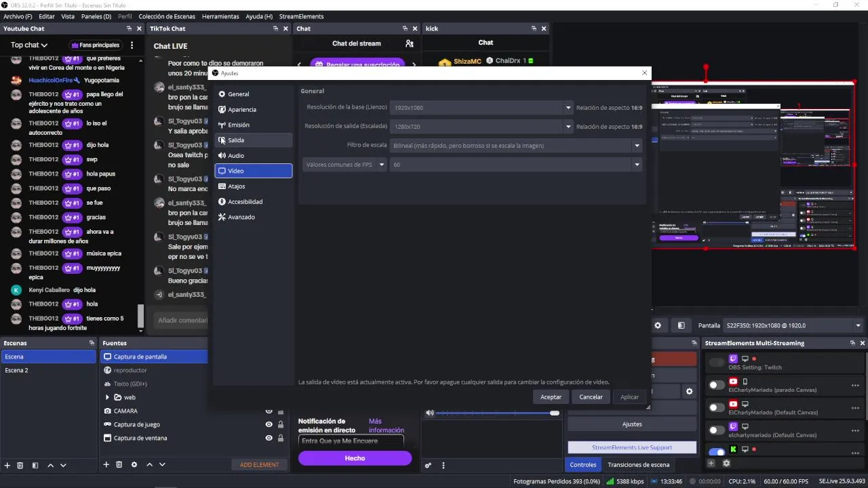868x488 pixels.
Task: Click layout icon next to Pantalla label
Action: [x=682, y=325]
